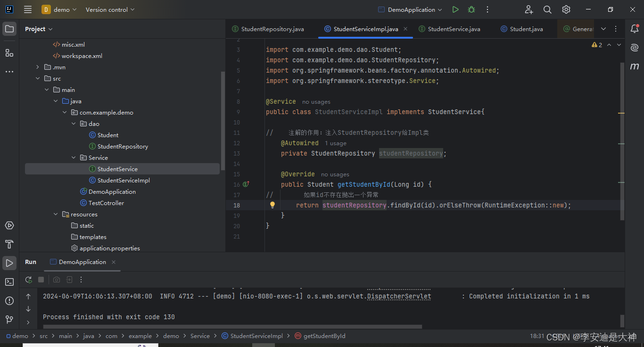Click the exit icon in Run toolbar
This screenshot has height=347, width=644.
coord(69,280)
